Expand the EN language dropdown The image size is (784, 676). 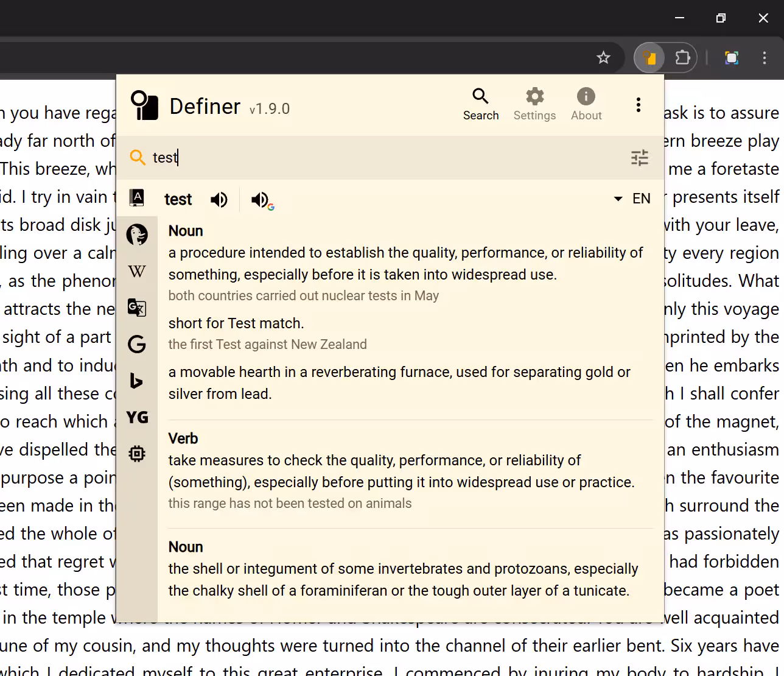coord(632,199)
